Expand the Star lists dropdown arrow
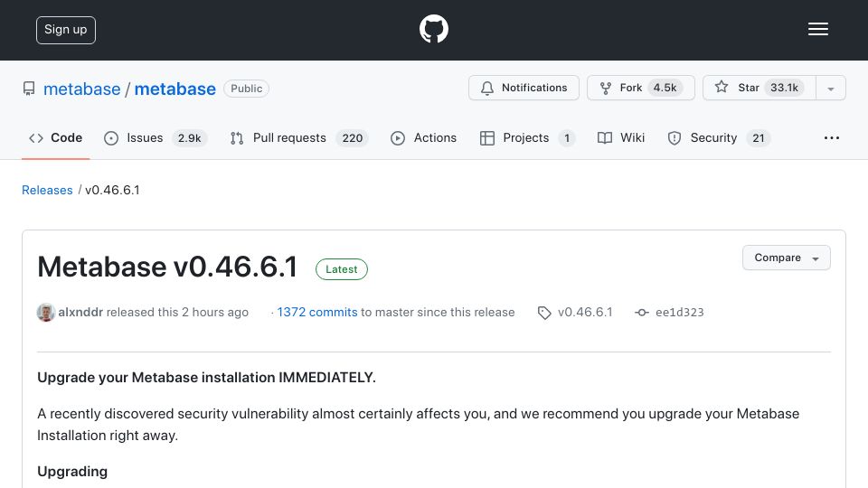The image size is (868, 488). 830,89
